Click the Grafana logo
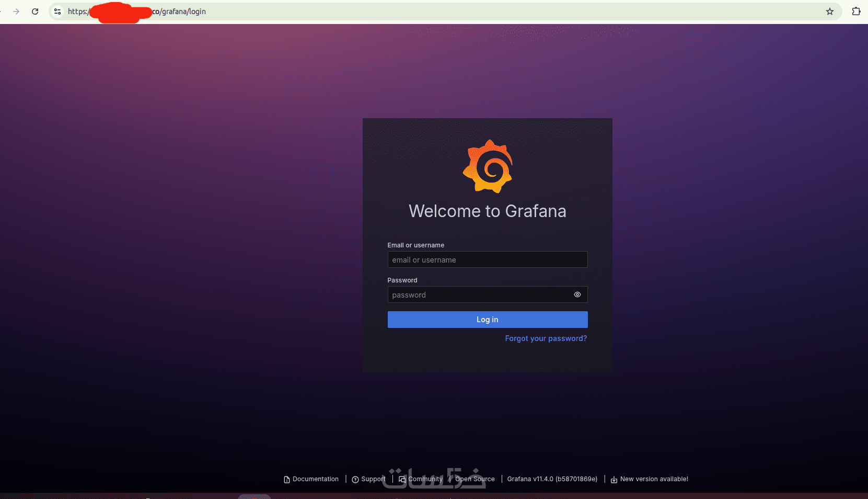The height and width of the screenshot is (499, 868). tap(488, 166)
